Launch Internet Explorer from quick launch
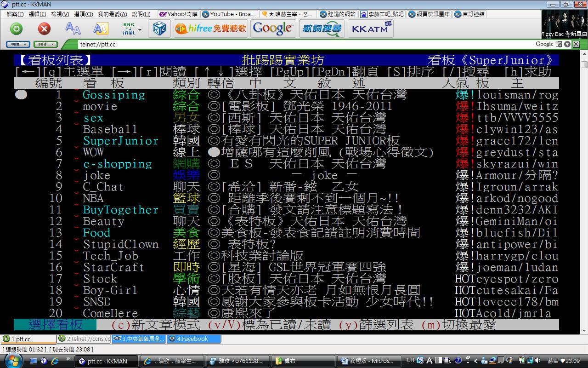588x368 pixels. 55,361
